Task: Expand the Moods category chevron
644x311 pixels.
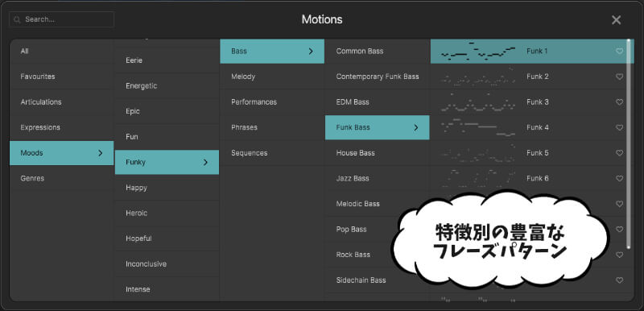Action: point(100,153)
